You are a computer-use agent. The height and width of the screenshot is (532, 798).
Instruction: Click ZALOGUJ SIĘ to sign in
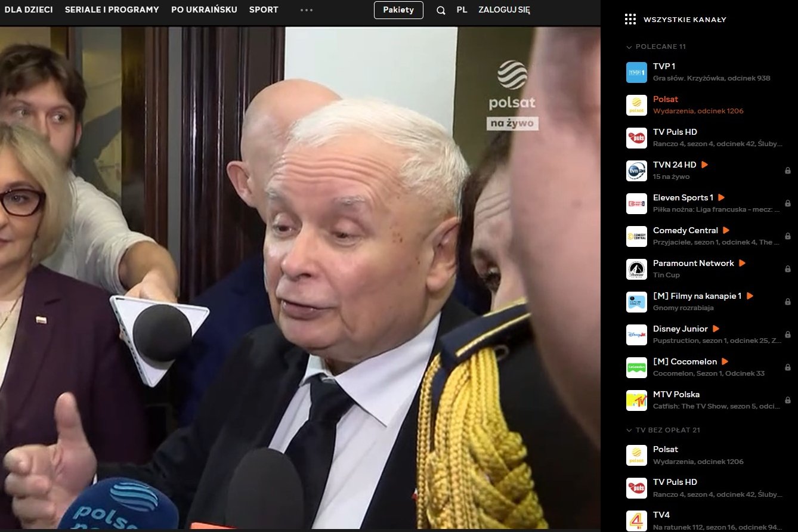coord(504,10)
